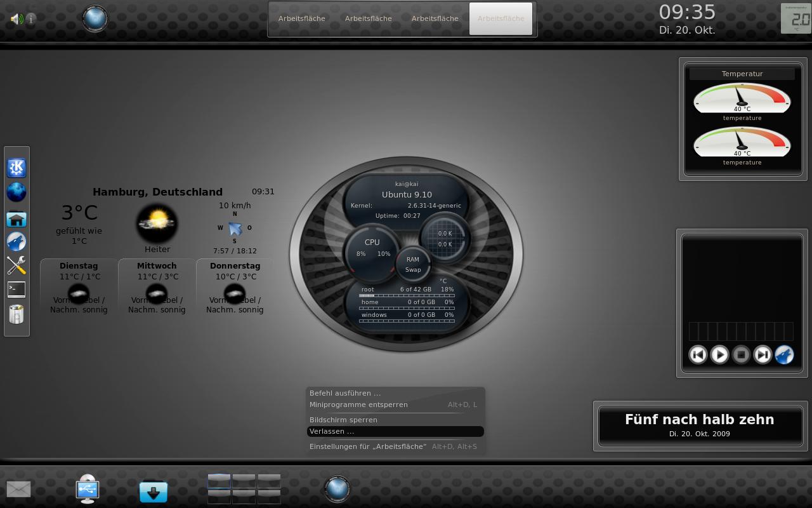Open the blue download arrow folder icon
812x508 pixels.
[153, 491]
